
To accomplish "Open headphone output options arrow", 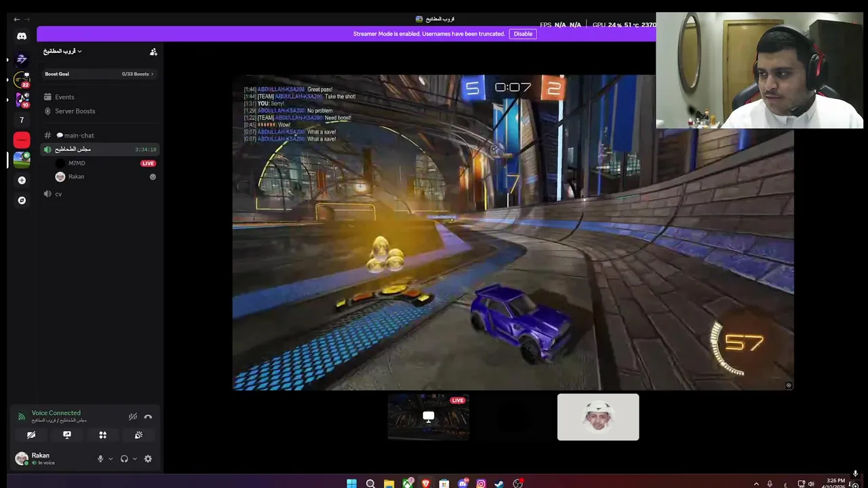I will (134, 459).
